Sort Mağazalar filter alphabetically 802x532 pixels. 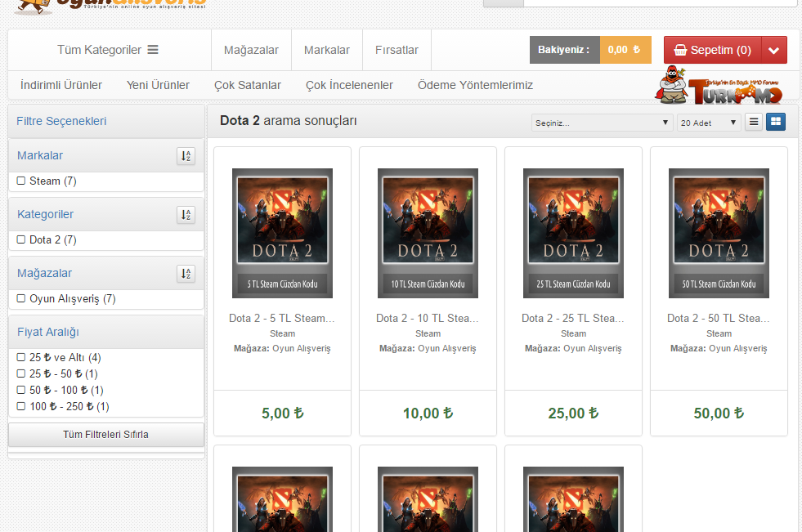click(186, 274)
